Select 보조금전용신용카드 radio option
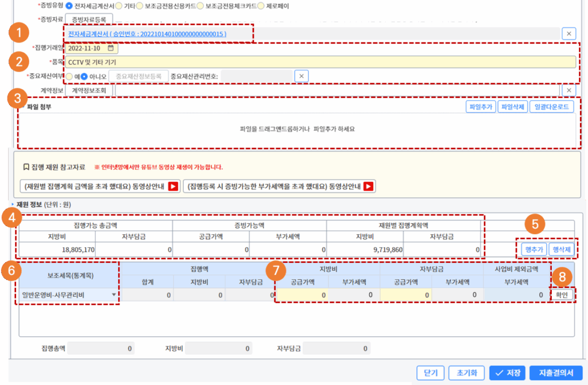The width and height of the screenshot is (588, 385). (x=140, y=6)
